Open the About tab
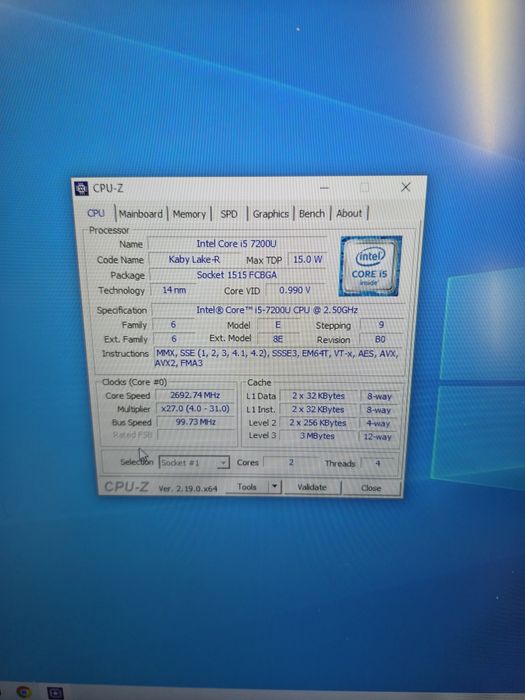The height and width of the screenshot is (700, 525). 349,213
